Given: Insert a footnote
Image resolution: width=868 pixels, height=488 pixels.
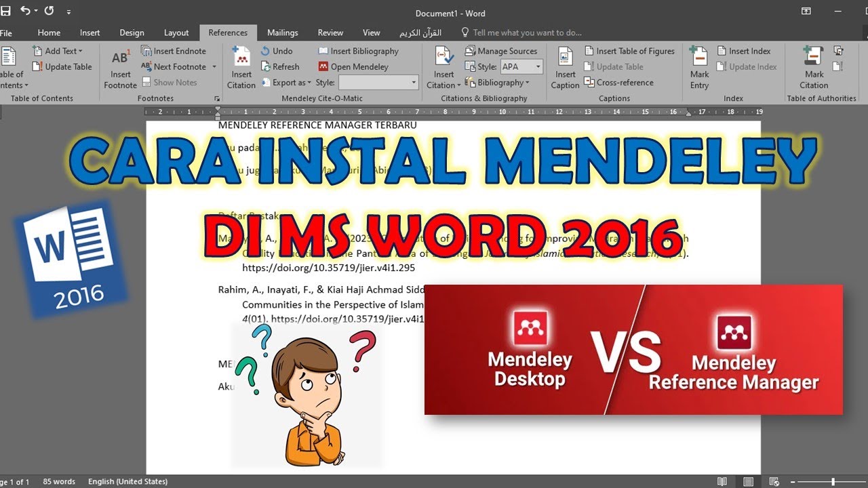Looking at the screenshot, I should tap(120, 68).
